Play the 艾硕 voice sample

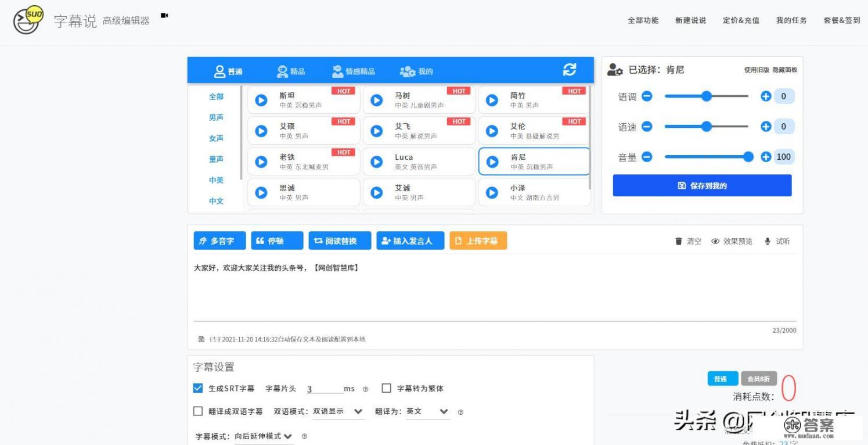(x=261, y=131)
